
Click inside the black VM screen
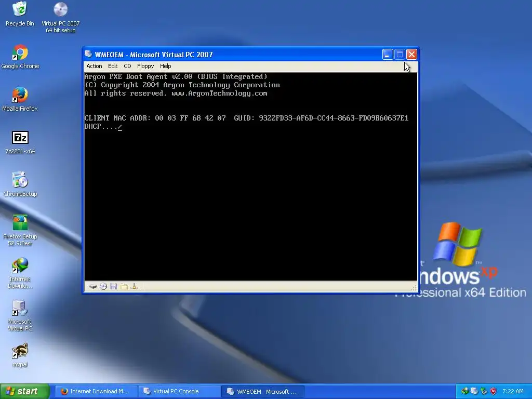(x=251, y=177)
